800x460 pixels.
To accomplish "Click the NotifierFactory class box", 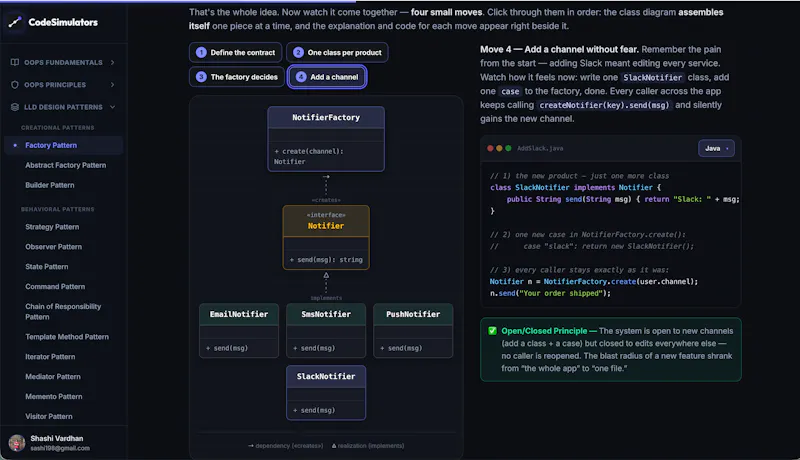I will tap(326, 139).
